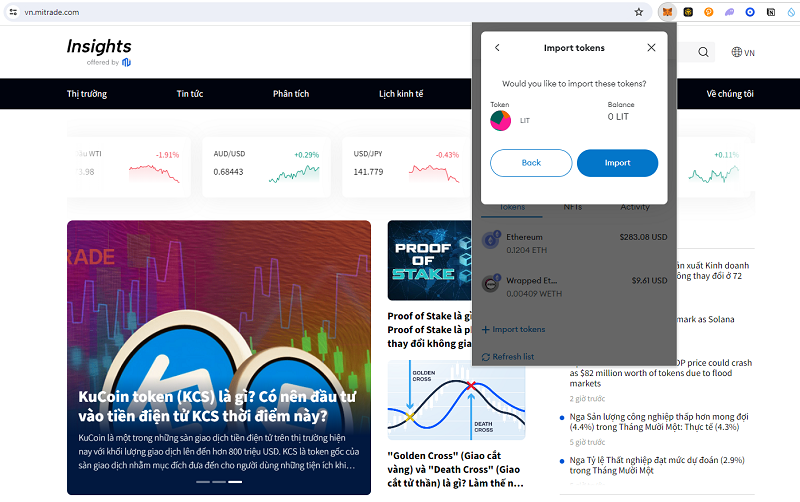This screenshot has height=502, width=800.
Task: Click the LIT token logo
Action: (501, 120)
